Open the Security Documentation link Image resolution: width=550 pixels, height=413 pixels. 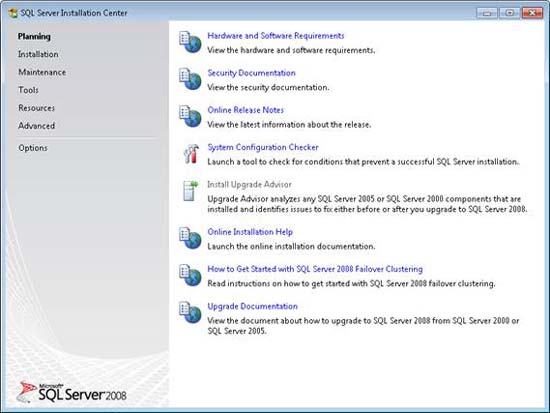click(251, 73)
